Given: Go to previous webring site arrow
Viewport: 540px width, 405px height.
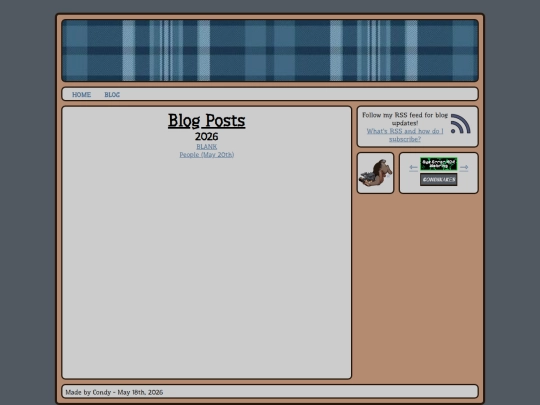Looking at the screenshot, I should pos(413,168).
